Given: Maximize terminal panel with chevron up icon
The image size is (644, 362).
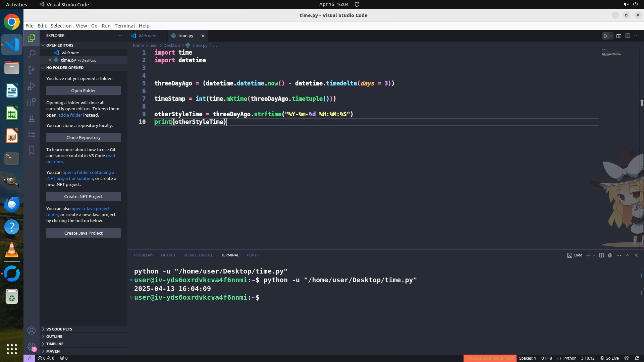Looking at the screenshot, I should (628, 255).
